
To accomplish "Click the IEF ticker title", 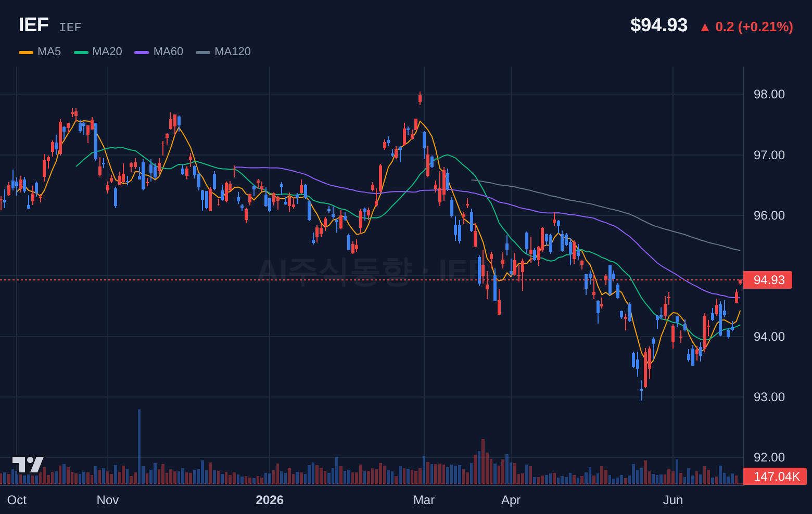I will click(x=34, y=25).
